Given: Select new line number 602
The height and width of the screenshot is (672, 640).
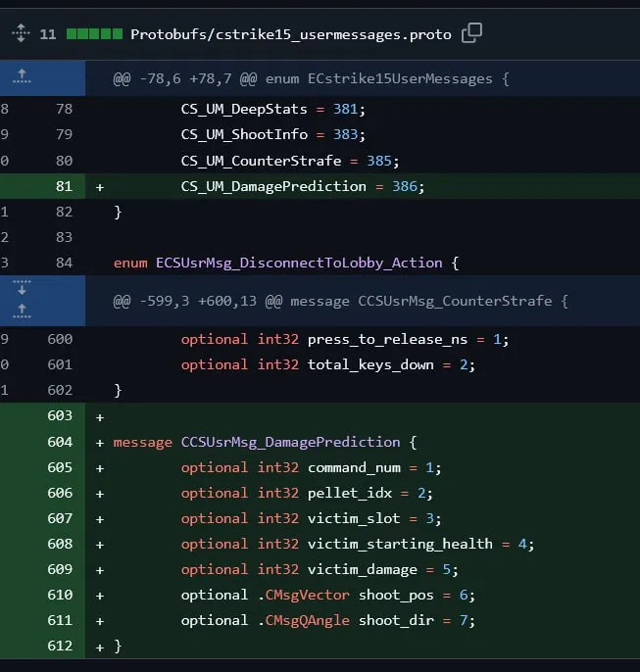Looking at the screenshot, I should point(60,390).
